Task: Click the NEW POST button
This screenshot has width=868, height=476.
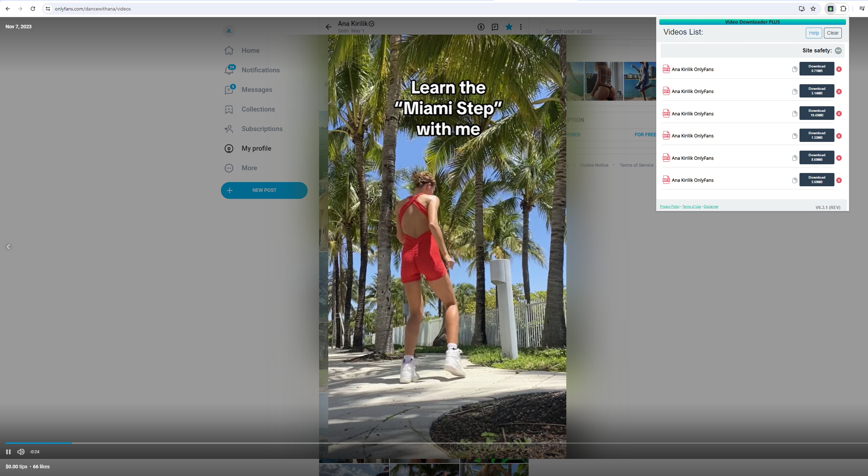Action: tap(264, 190)
